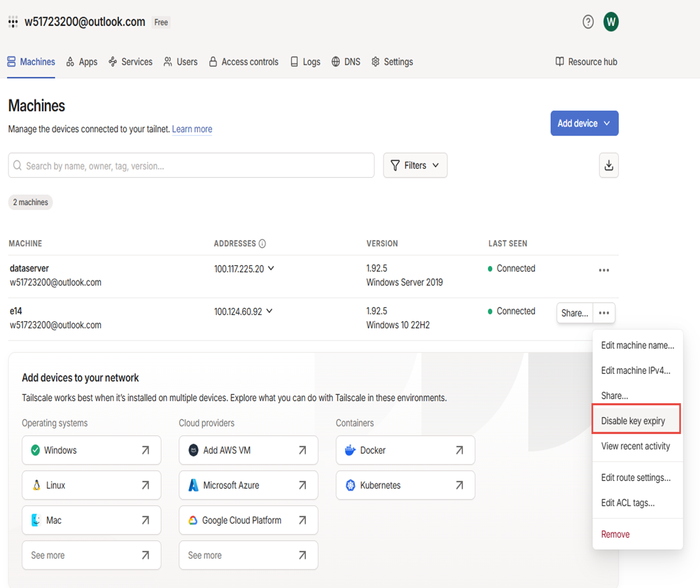
Task: Expand address list for 100.117.225.20
Action: pyautogui.click(x=272, y=269)
